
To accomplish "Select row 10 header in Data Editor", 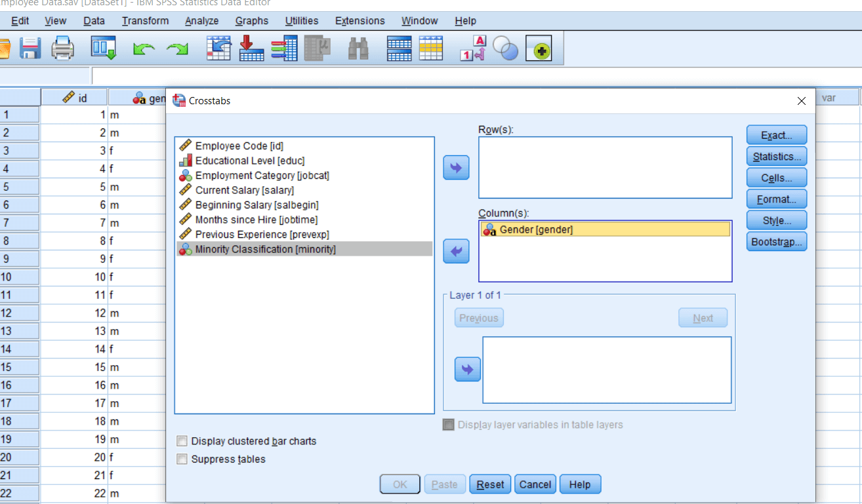I will tap(20, 277).
